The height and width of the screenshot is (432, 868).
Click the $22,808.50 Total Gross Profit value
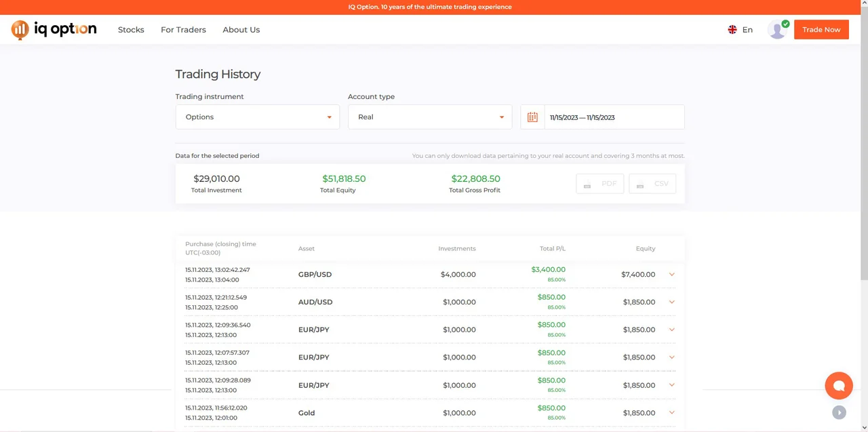point(476,179)
